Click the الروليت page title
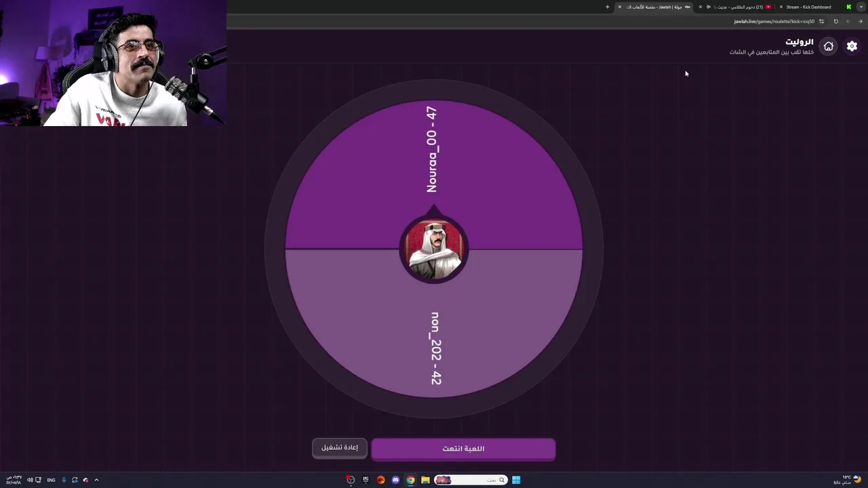The width and height of the screenshot is (868, 488). 800,42
